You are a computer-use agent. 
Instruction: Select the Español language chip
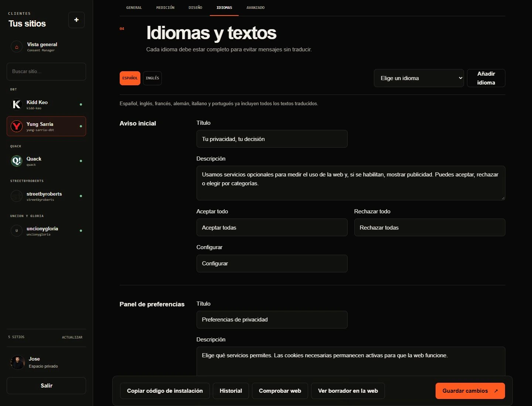coord(130,78)
